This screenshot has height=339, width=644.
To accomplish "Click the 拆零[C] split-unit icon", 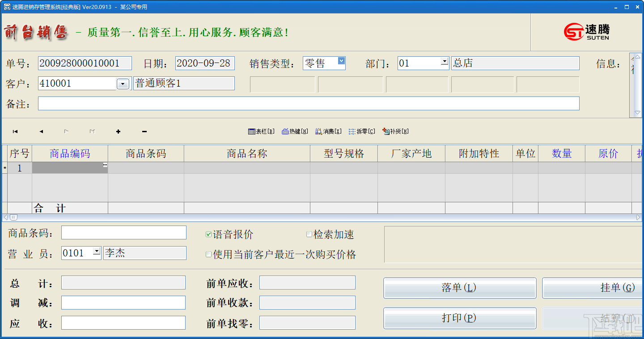I will pos(361,131).
